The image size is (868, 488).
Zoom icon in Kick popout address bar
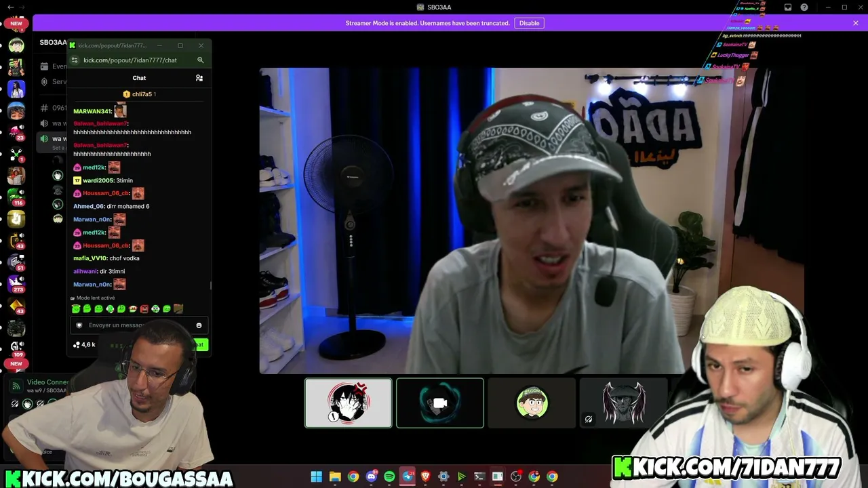(x=201, y=60)
